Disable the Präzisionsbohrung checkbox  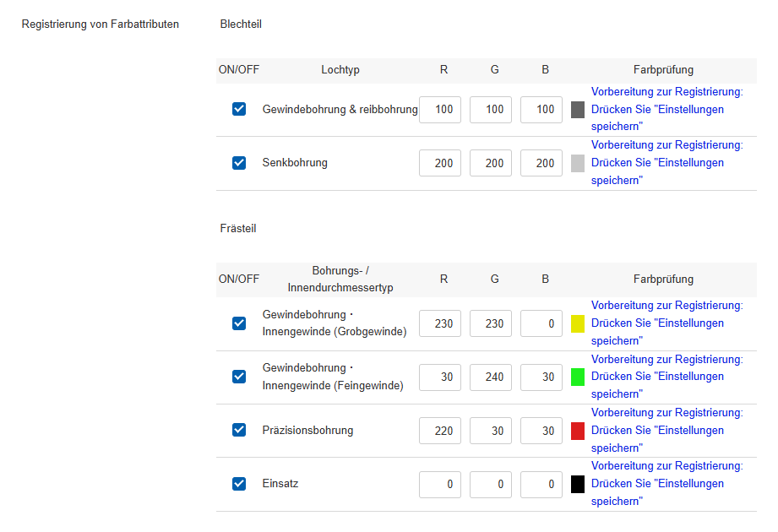239,430
